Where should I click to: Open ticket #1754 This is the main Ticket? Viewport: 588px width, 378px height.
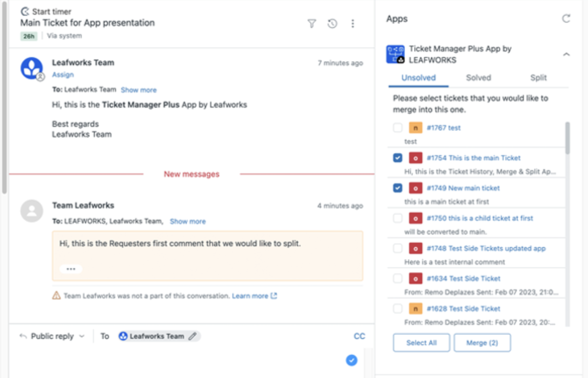pos(473,158)
